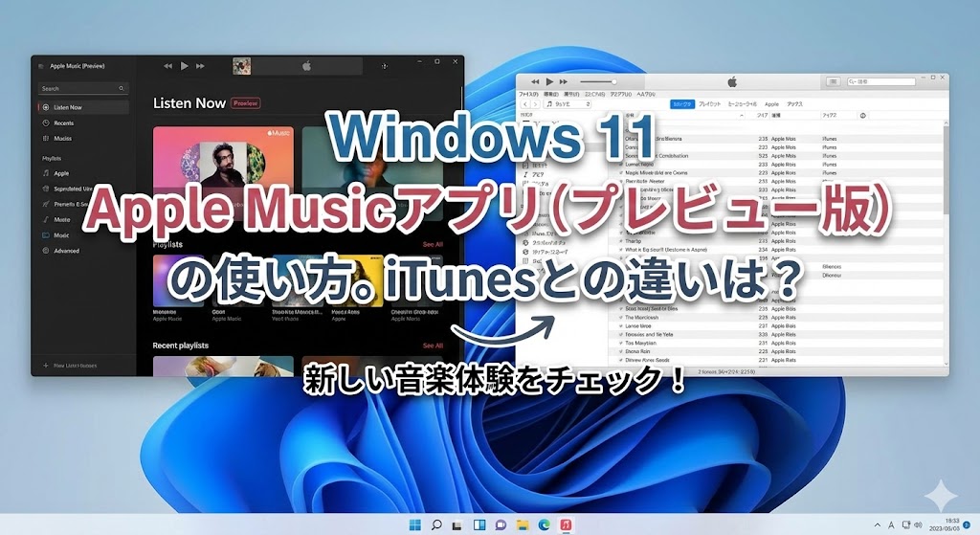
Task: Uncheck the "Lanse Mroe" song checkbox
Action: [620, 326]
